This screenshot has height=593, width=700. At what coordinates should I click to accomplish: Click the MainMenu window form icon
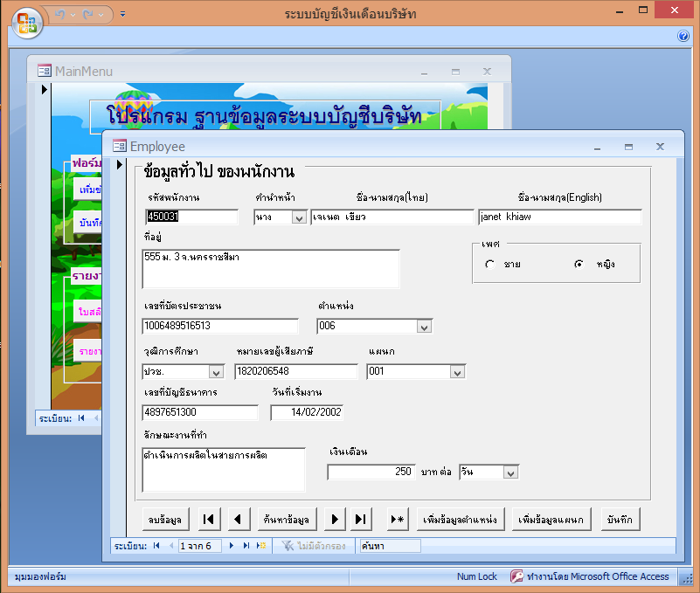pyautogui.click(x=45, y=71)
